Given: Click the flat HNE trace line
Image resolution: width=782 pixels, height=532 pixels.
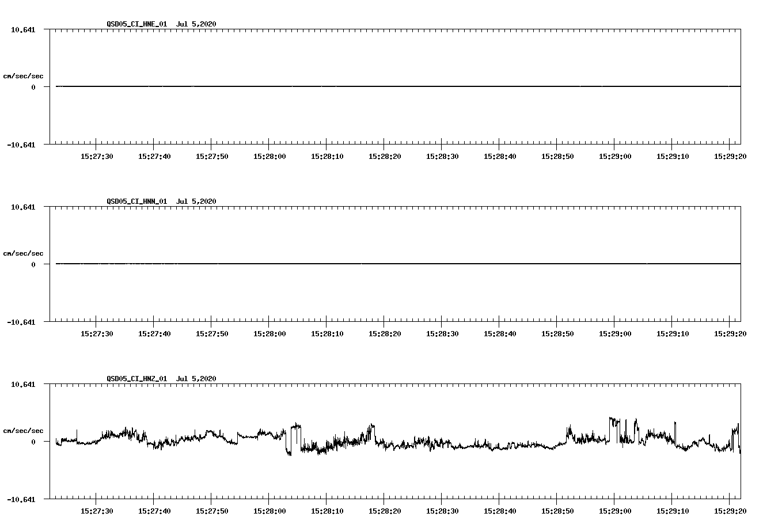Looking at the screenshot, I should point(398,86).
